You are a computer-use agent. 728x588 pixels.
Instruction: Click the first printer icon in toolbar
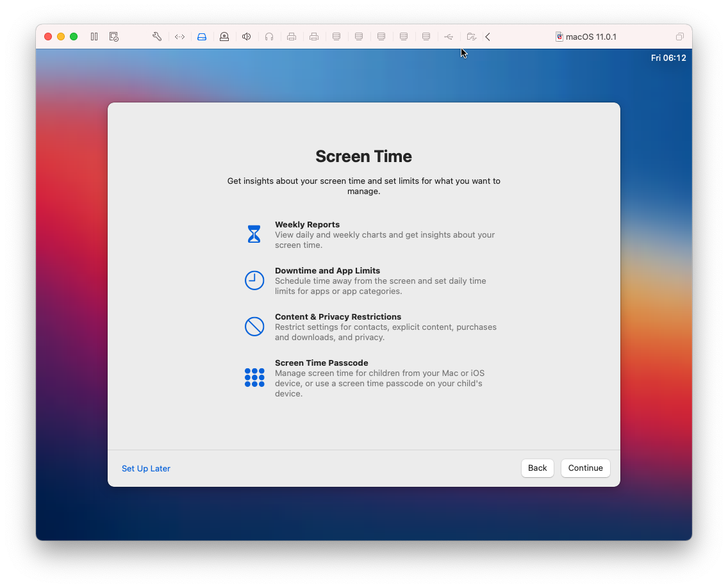click(292, 37)
